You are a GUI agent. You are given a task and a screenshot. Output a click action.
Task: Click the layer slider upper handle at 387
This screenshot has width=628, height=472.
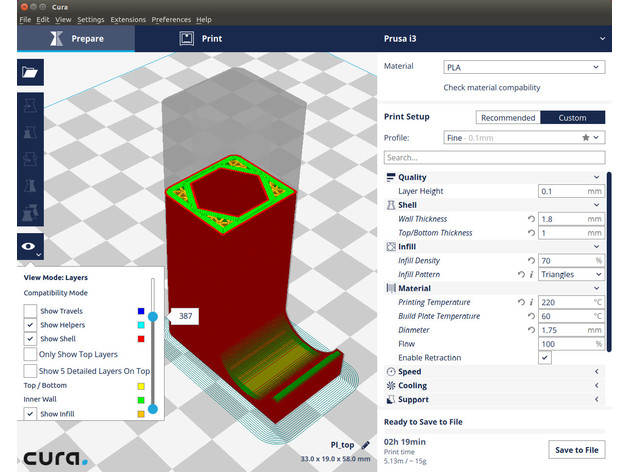point(153,317)
